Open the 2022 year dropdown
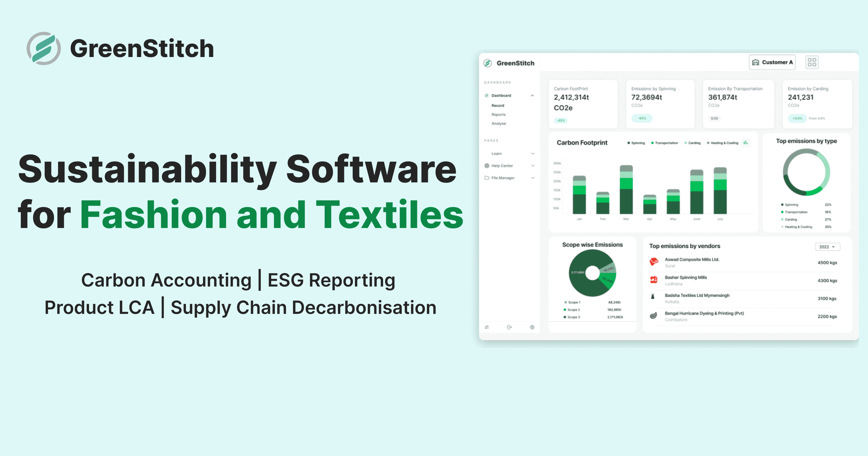The image size is (868, 456). pyautogui.click(x=827, y=247)
